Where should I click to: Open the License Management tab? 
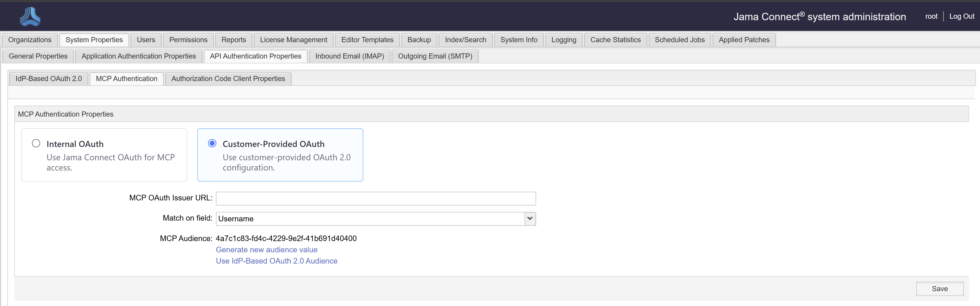click(294, 40)
